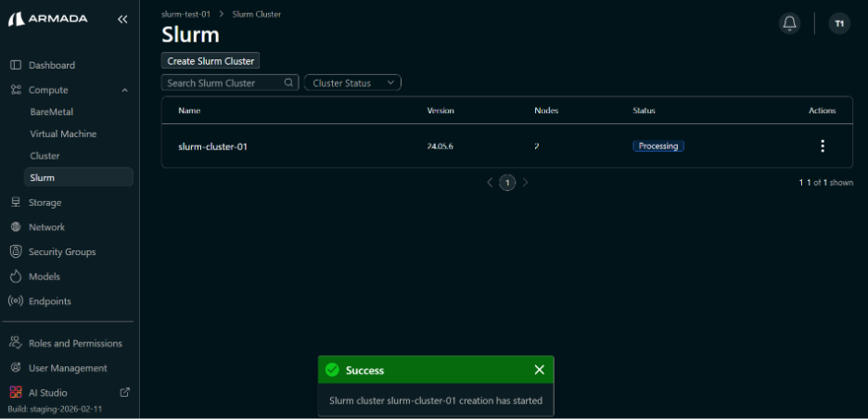Open Roles and Permissions page
This screenshot has width=868, height=420.
(x=75, y=343)
